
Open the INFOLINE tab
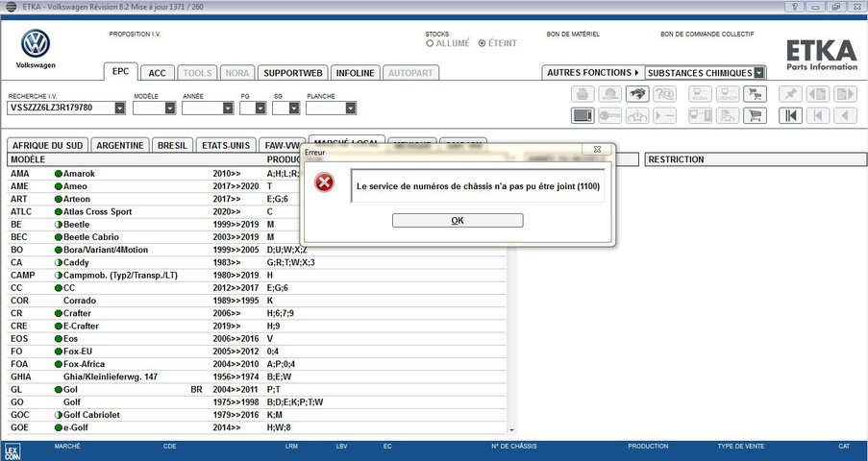pyautogui.click(x=356, y=73)
